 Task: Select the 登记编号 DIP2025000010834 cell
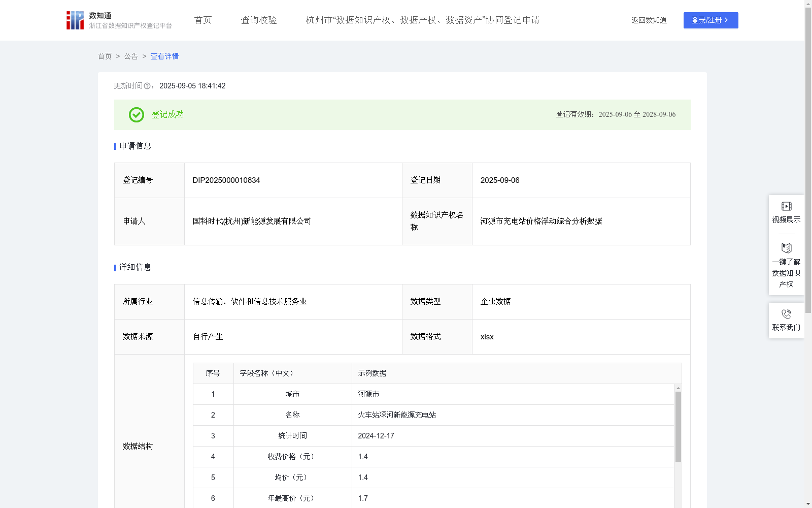point(226,180)
